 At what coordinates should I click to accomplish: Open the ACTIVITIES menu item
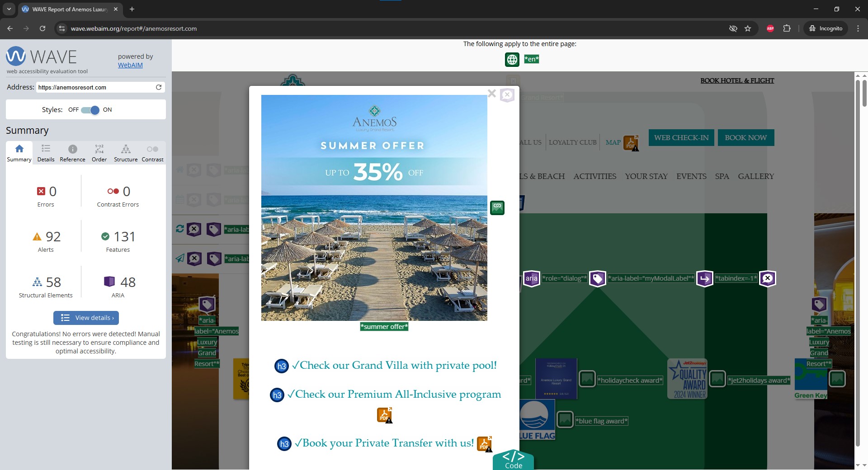point(595,176)
